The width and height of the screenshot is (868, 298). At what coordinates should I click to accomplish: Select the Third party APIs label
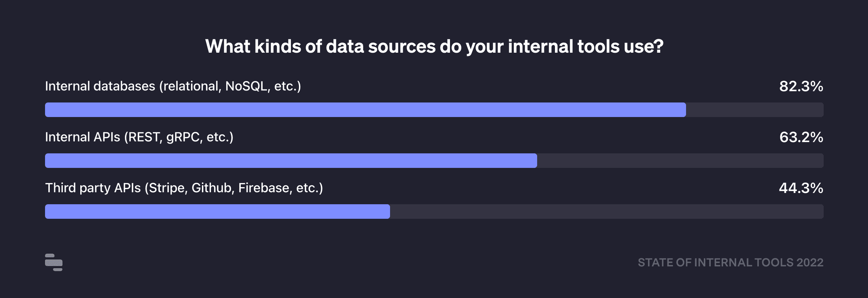pos(184,188)
